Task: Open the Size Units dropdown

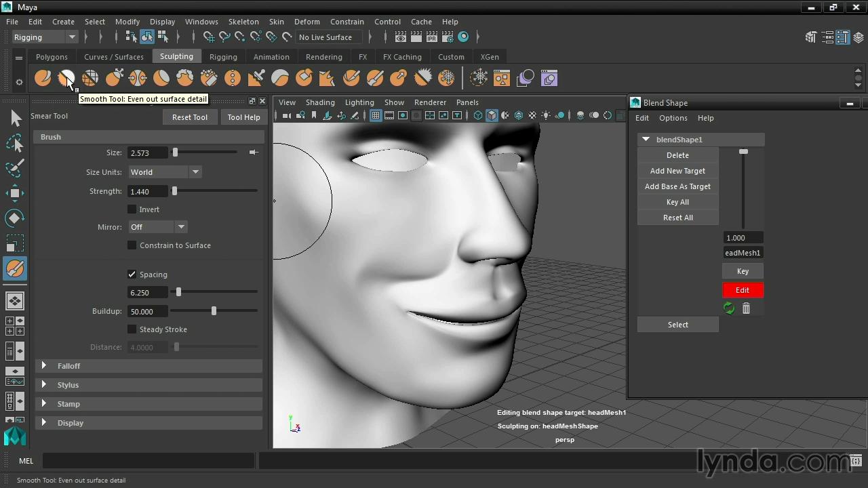Action: [165, 172]
